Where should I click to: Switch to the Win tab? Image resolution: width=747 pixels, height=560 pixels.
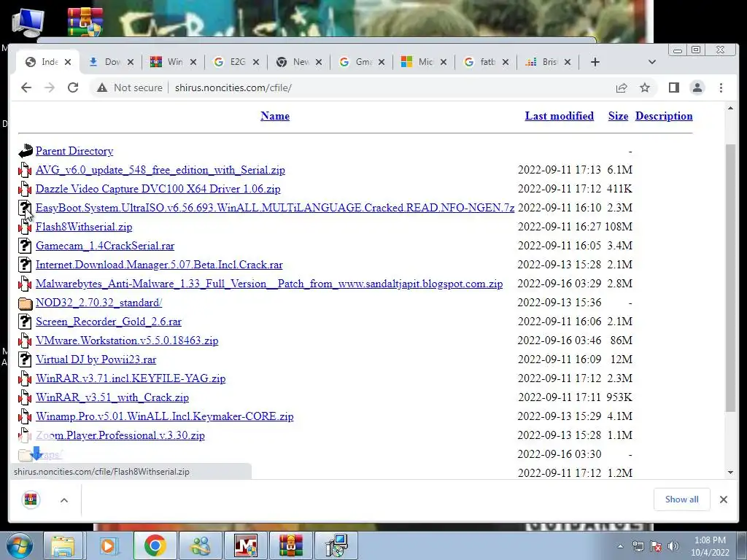(172, 62)
